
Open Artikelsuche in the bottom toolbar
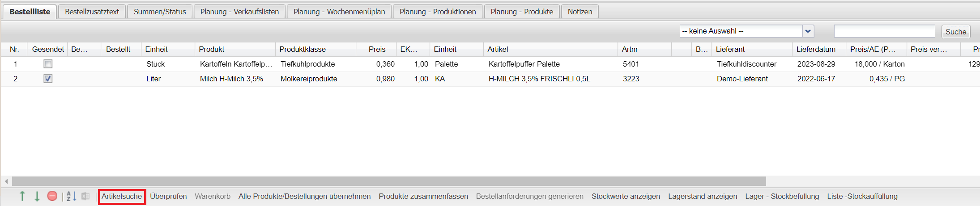pyautogui.click(x=122, y=196)
